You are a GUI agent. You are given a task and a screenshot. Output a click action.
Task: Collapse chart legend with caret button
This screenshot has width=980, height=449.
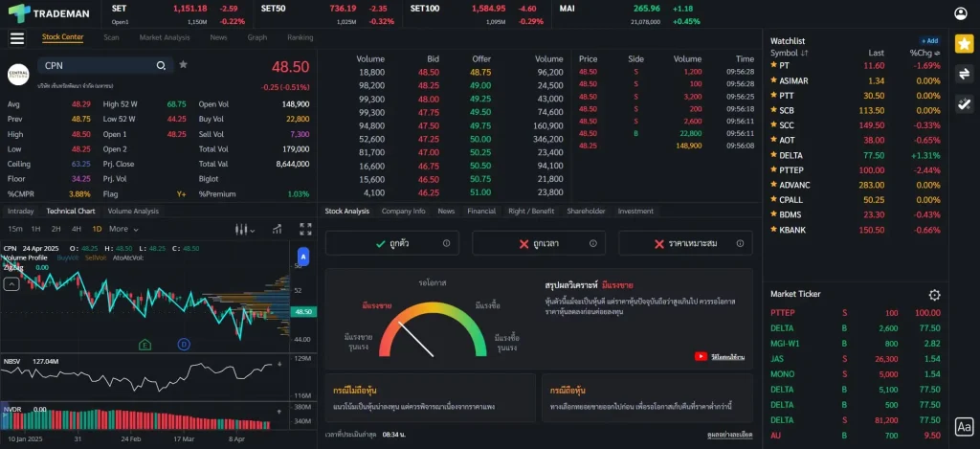(x=11, y=284)
